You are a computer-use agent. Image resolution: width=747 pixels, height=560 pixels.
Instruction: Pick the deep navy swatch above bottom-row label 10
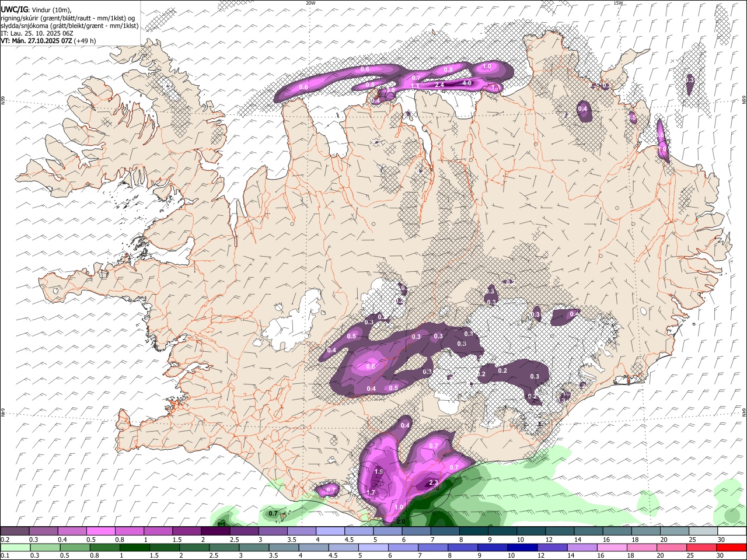point(522,547)
